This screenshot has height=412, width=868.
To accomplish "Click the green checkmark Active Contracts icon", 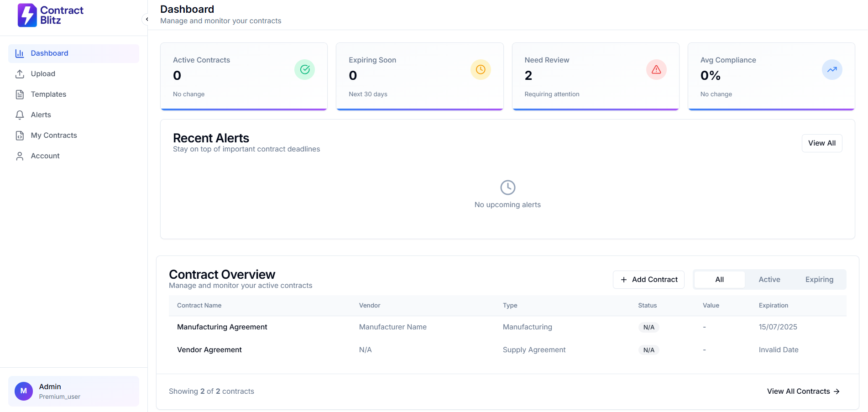I will (304, 69).
